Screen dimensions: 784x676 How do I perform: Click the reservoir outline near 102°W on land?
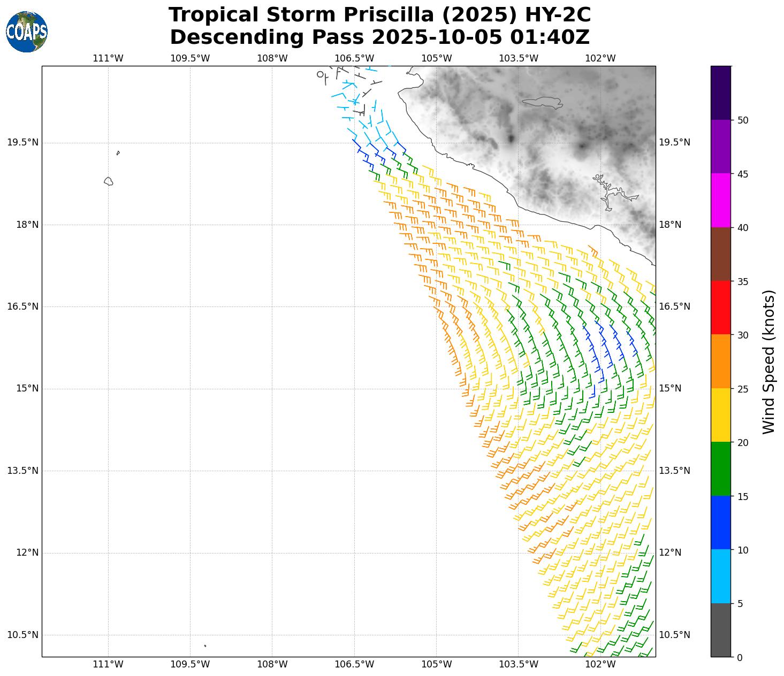point(610,194)
